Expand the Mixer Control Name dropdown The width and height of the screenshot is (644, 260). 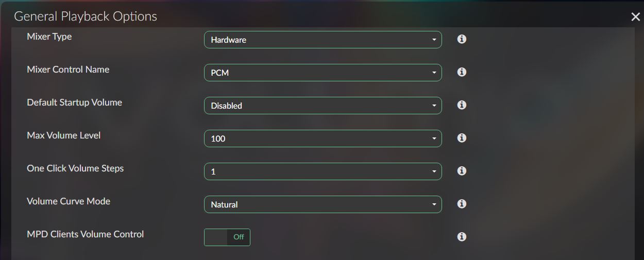[x=323, y=73]
